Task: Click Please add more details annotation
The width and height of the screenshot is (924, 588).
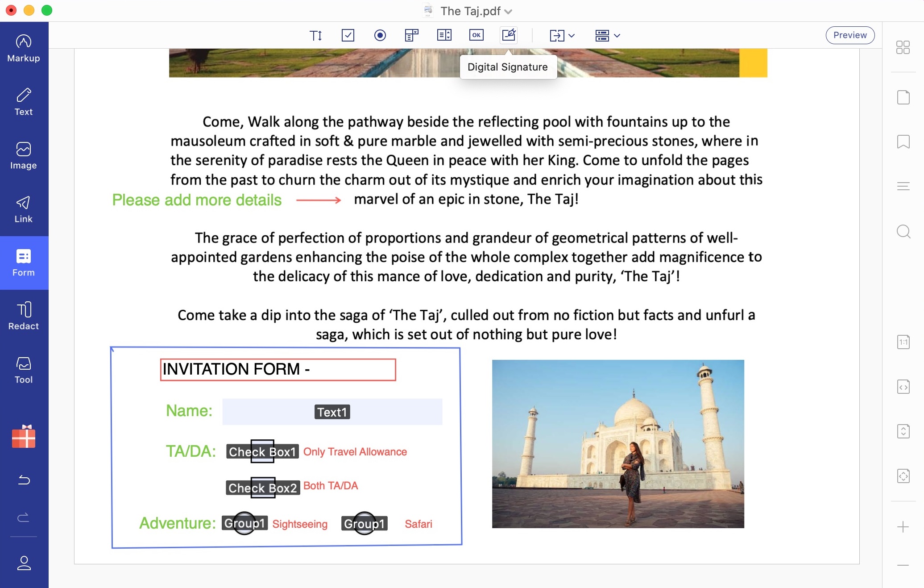Action: tap(196, 199)
